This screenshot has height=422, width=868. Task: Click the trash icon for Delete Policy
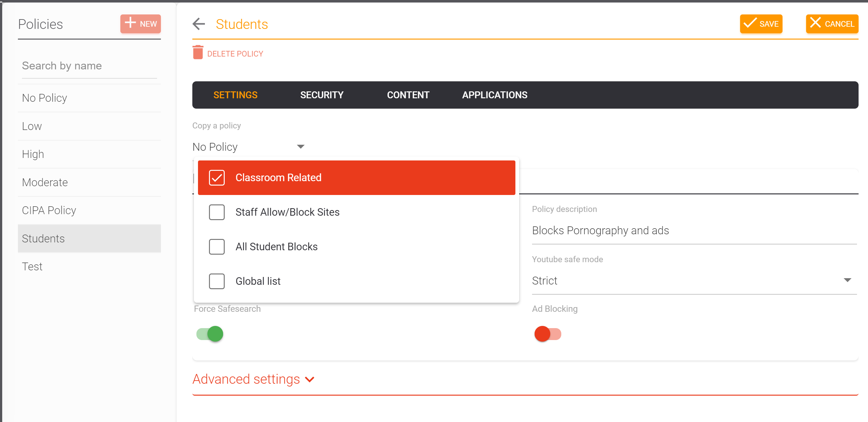(198, 52)
